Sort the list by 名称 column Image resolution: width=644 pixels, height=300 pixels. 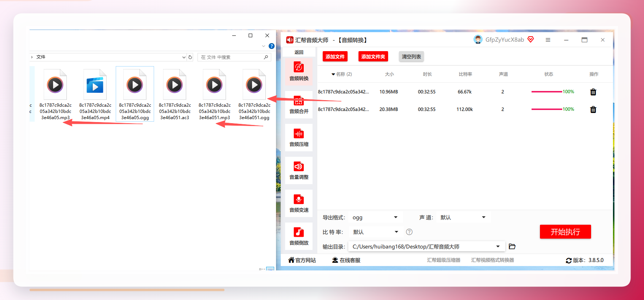(342, 74)
